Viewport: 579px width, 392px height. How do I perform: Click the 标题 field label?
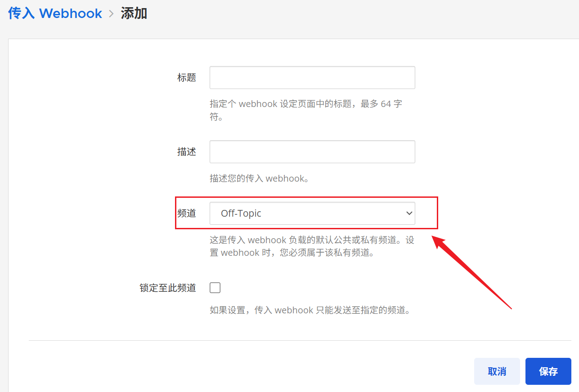(x=187, y=78)
